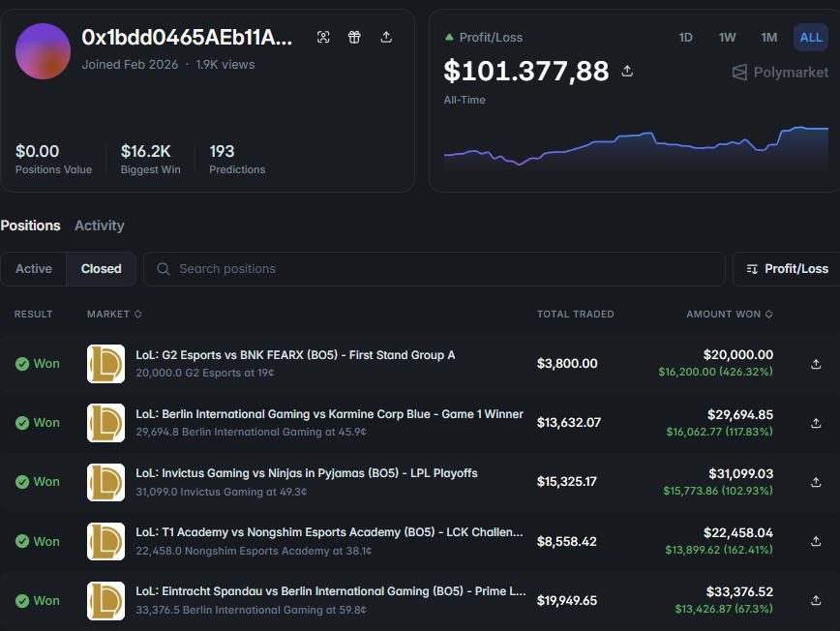
Task: Click the 193 Predictions stat
Action: pos(237,159)
